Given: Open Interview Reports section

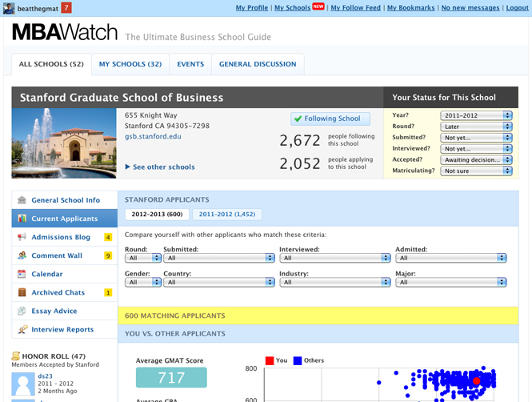Looking at the screenshot, I should point(65,329).
